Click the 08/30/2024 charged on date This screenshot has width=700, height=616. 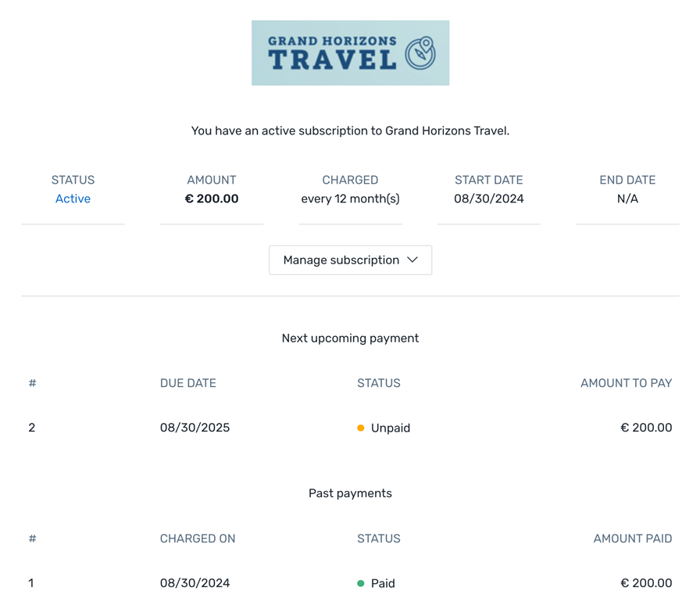click(195, 583)
